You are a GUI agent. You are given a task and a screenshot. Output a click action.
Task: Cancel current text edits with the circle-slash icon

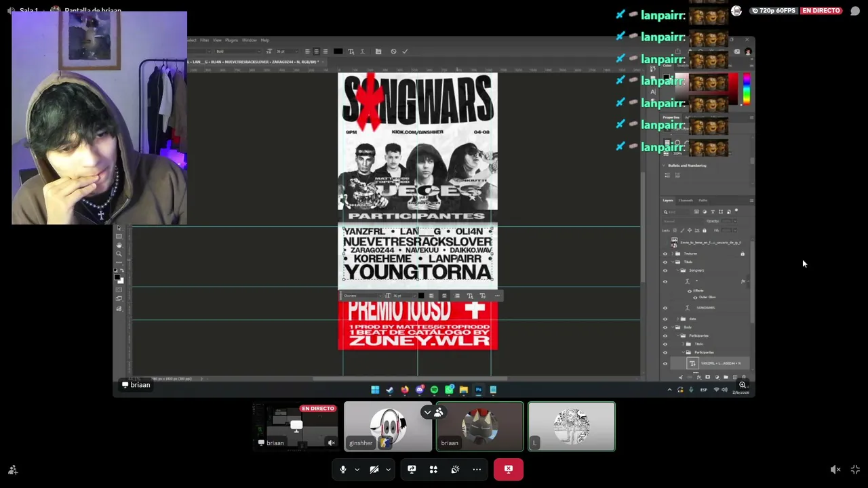coord(393,52)
